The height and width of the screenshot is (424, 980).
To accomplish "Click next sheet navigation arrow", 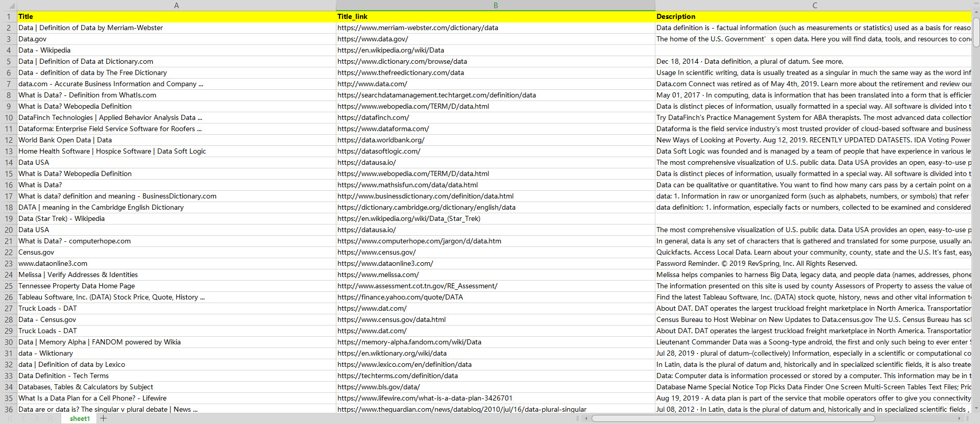I will click(37, 418).
